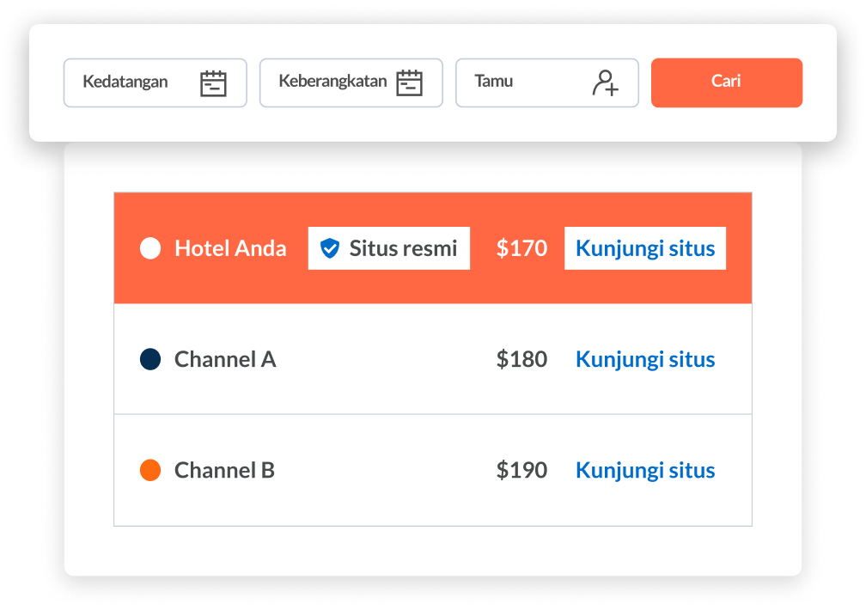This screenshot has height=616, width=866.
Task: Click the $190 price for Channel B
Action: coord(521,470)
